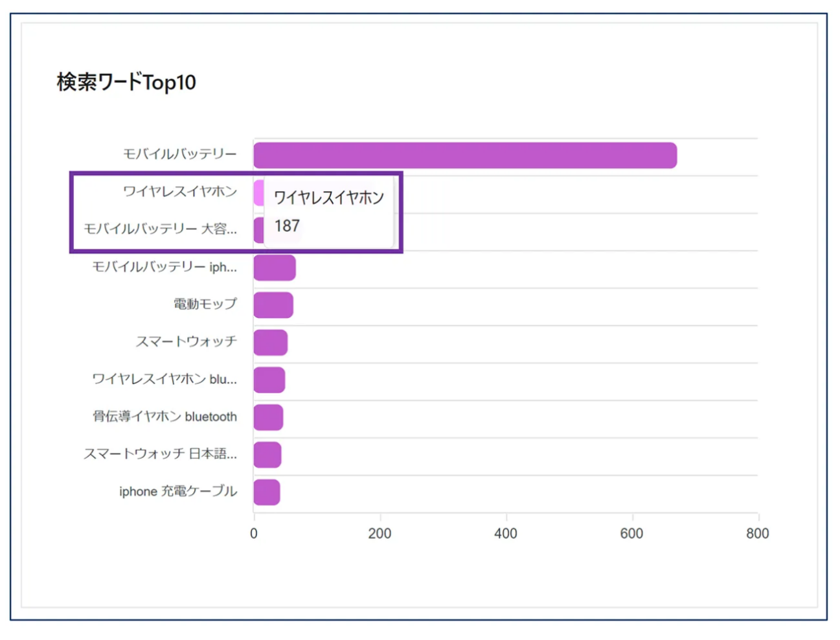Select the ワイヤレスイヤホン axis label left of tooltip

pos(180,191)
